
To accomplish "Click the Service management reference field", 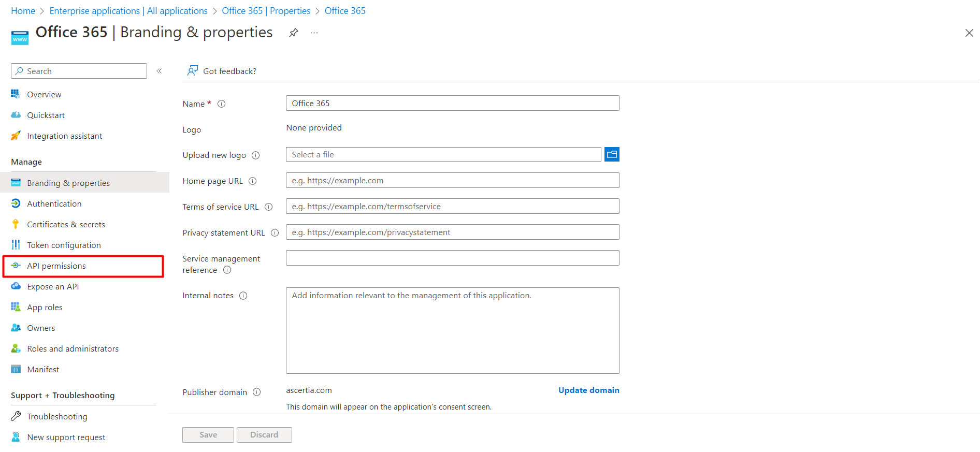I will pos(453,258).
